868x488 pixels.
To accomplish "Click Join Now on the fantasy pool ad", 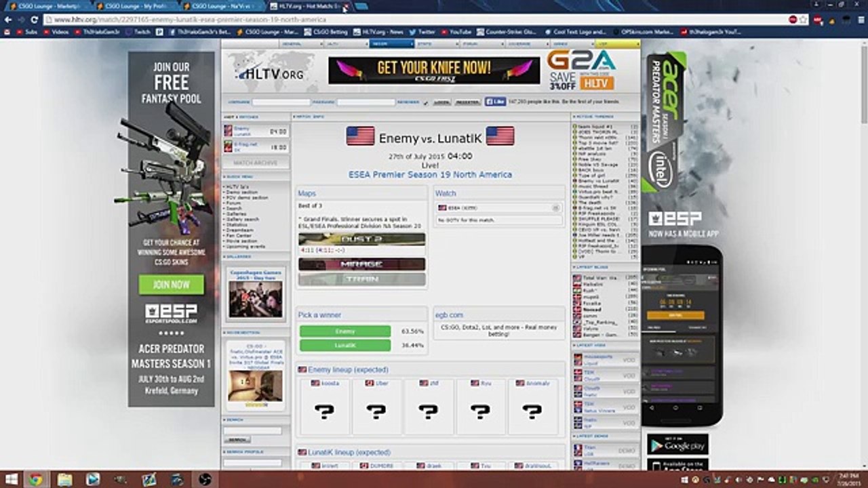I will pyautogui.click(x=171, y=285).
